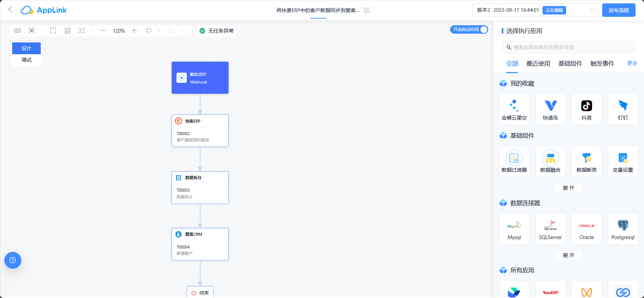The image size is (644, 298).
Task: Click the screenshot capture toolbar icon
Action: [x=32, y=31]
